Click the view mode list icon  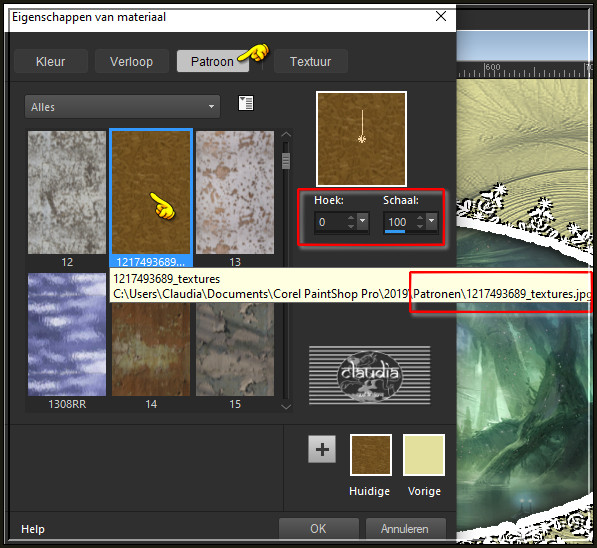(x=246, y=103)
